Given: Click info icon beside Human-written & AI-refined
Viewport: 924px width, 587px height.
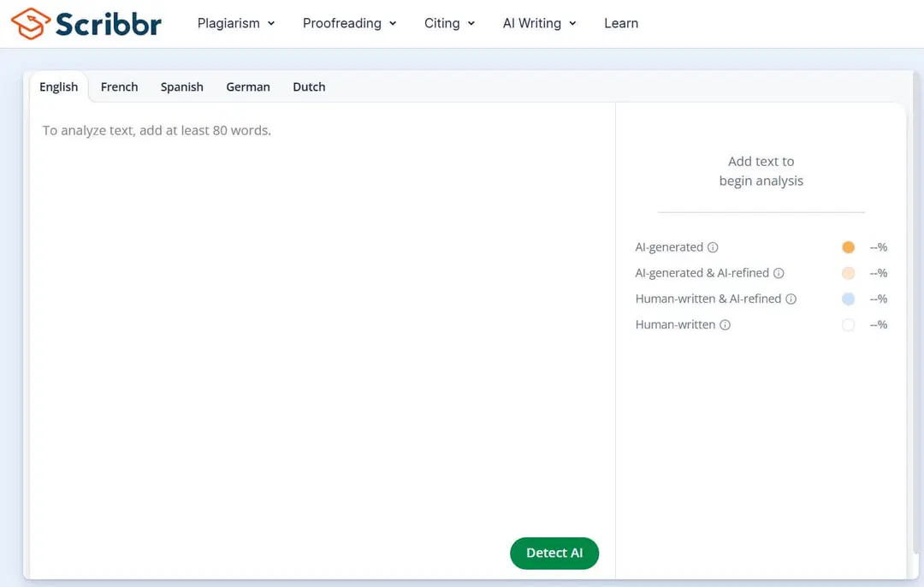Looking at the screenshot, I should (791, 299).
